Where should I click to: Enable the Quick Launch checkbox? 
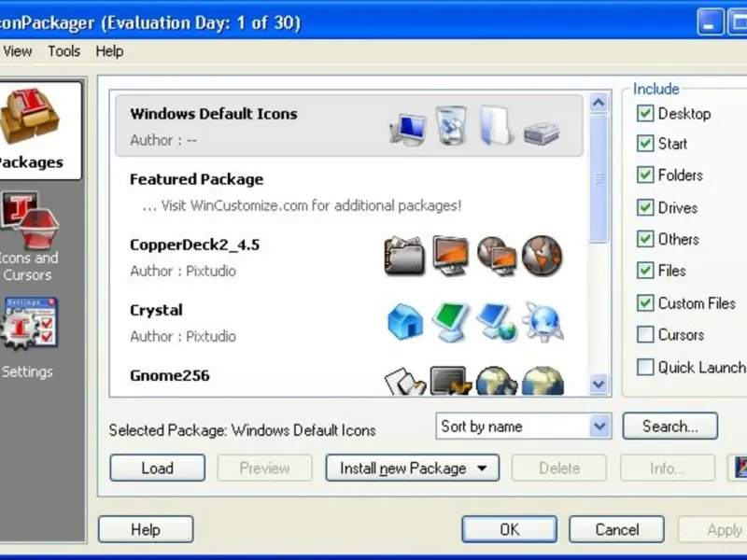click(645, 367)
